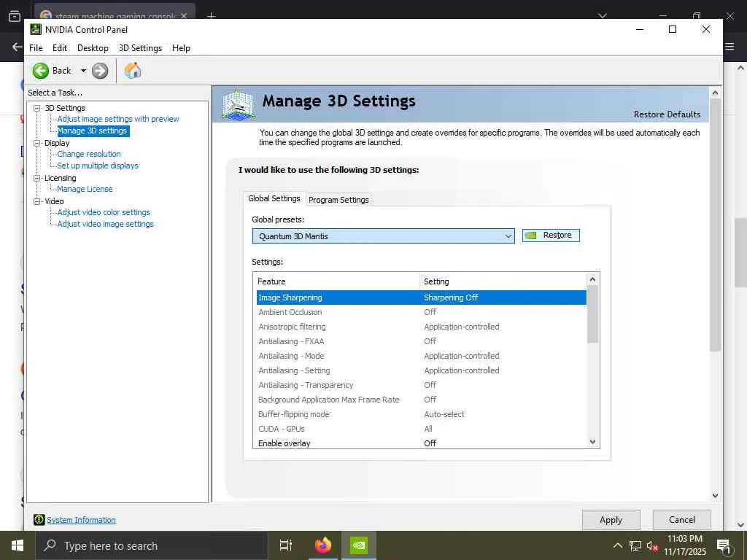
Task: Open Change resolution task
Action: coord(89,155)
